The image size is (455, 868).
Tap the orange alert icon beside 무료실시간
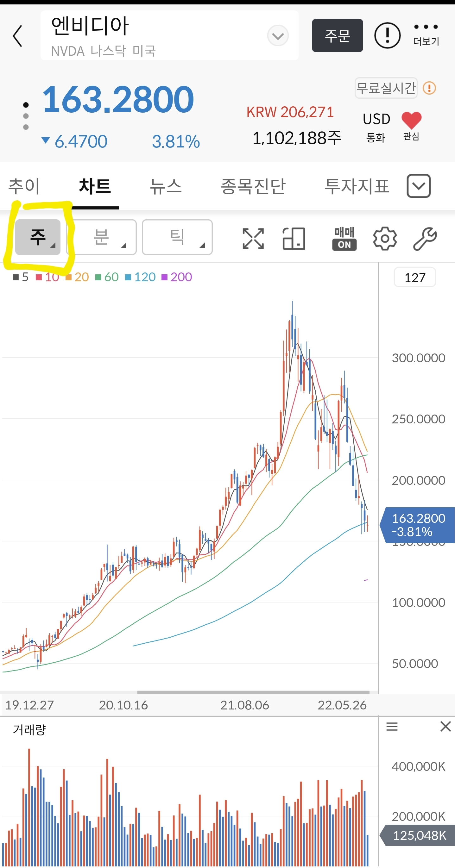click(x=429, y=88)
